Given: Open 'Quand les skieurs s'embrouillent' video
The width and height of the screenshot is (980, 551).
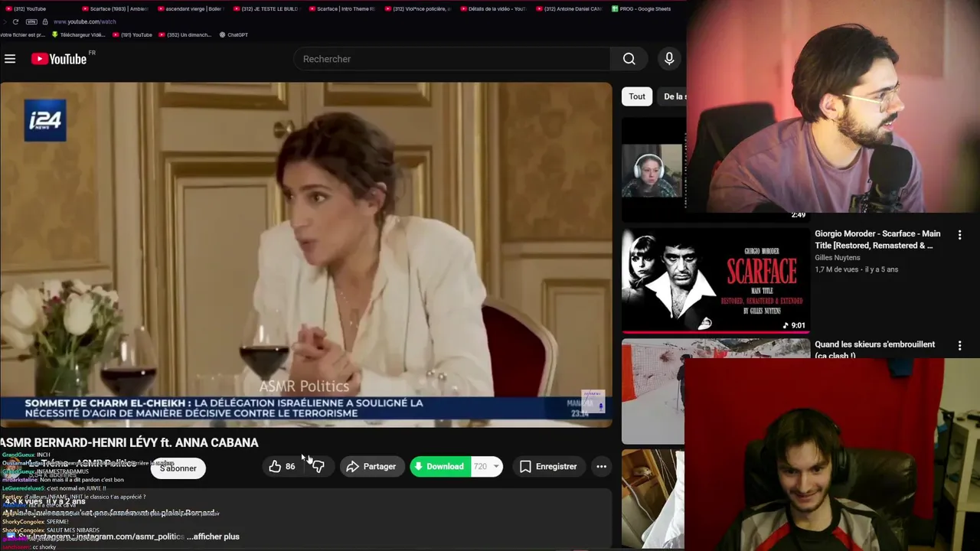Looking at the screenshot, I should [x=874, y=349].
